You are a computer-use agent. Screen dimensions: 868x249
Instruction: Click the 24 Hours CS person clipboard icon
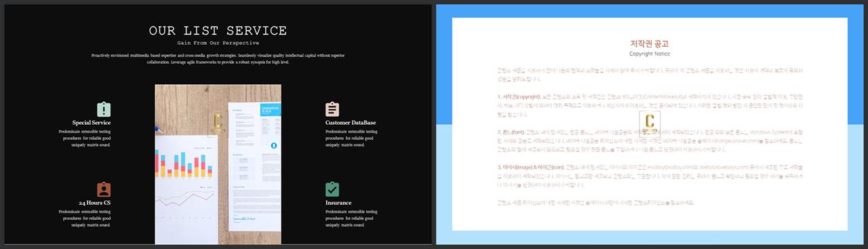104,189
